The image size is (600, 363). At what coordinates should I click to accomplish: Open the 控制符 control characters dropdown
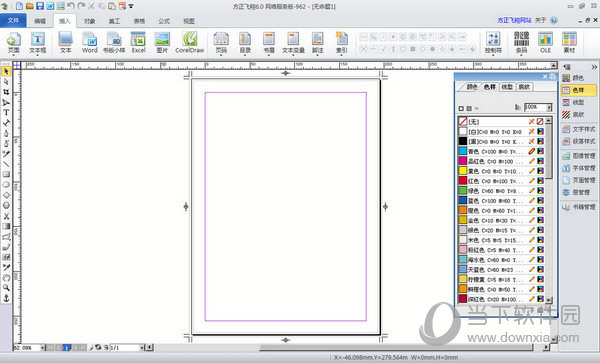click(493, 55)
